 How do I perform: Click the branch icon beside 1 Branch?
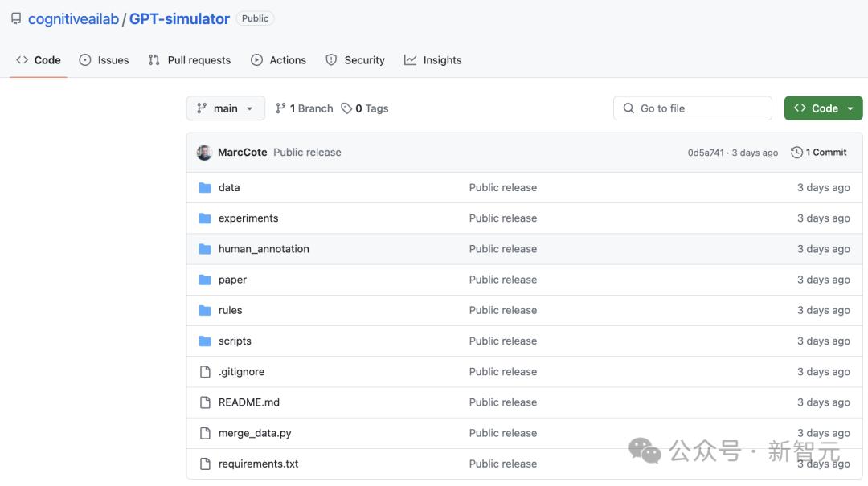tap(280, 108)
